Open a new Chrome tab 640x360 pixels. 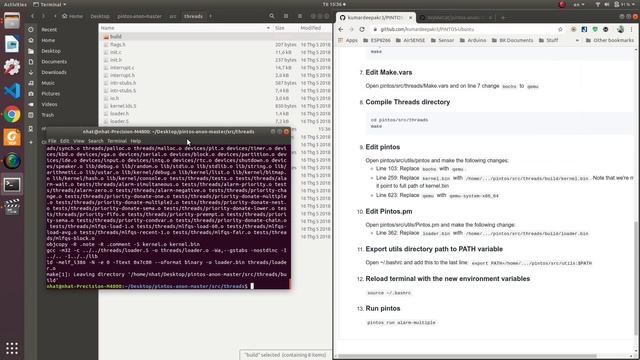coord(503,18)
